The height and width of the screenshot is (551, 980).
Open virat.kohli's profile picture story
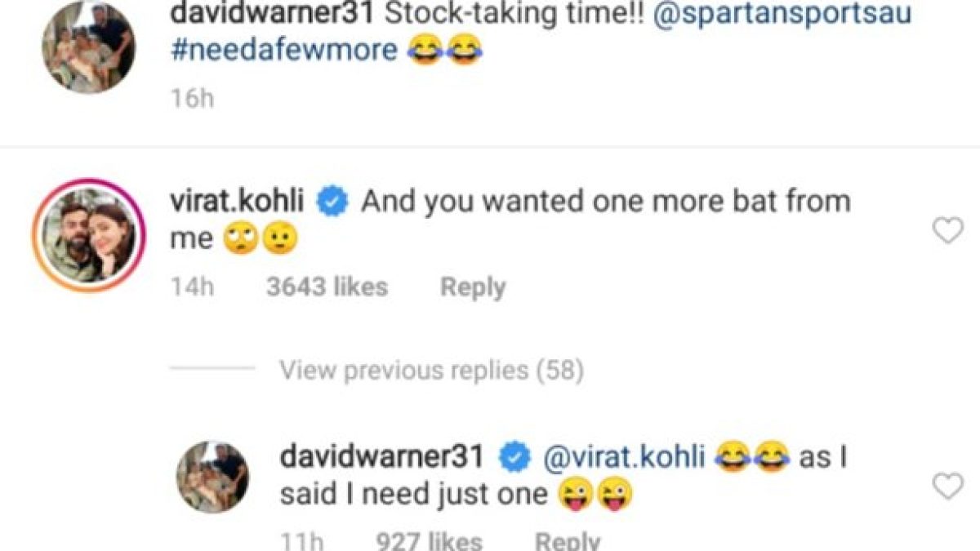(x=89, y=235)
